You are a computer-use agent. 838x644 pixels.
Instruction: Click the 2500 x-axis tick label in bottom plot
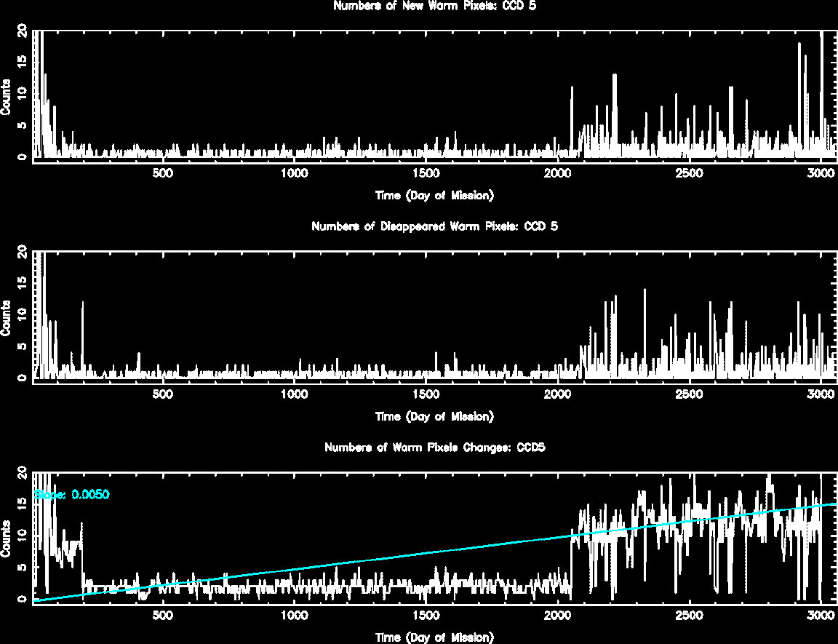point(689,616)
